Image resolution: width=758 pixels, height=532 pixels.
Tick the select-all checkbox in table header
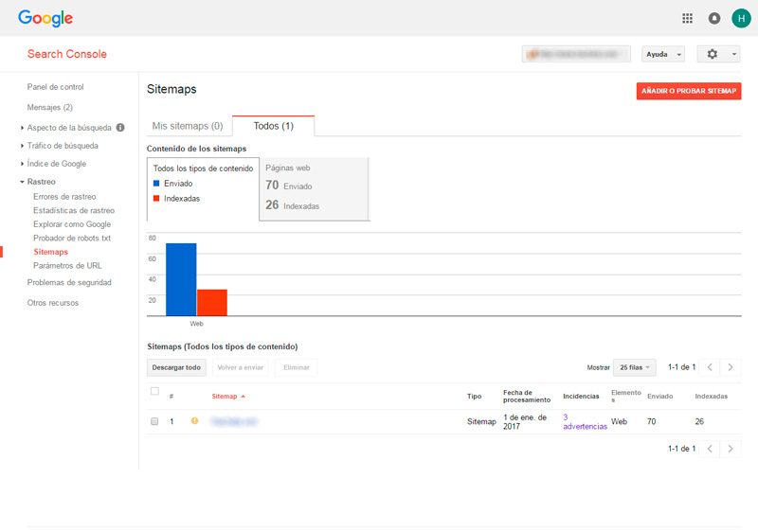[154, 391]
